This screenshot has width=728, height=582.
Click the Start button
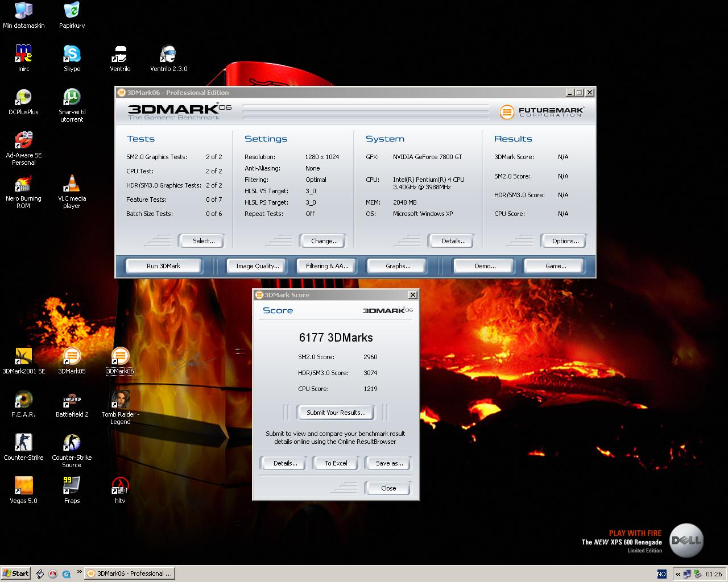point(16,573)
